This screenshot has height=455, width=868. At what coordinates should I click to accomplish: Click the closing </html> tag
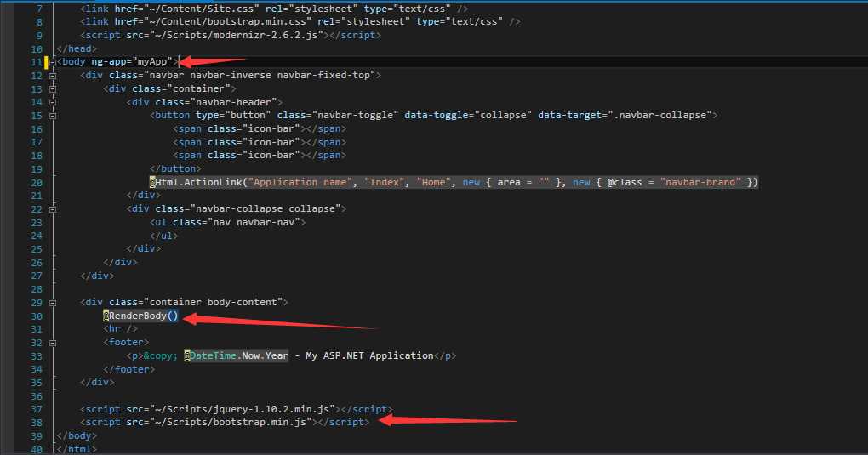[77, 449]
